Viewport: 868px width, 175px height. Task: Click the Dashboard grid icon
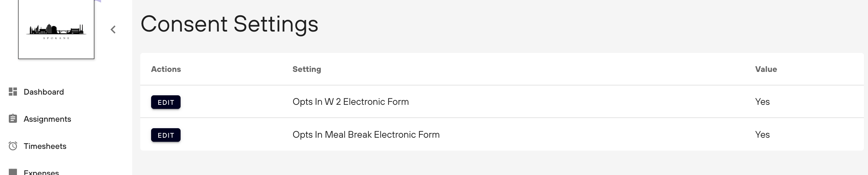tap(13, 92)
